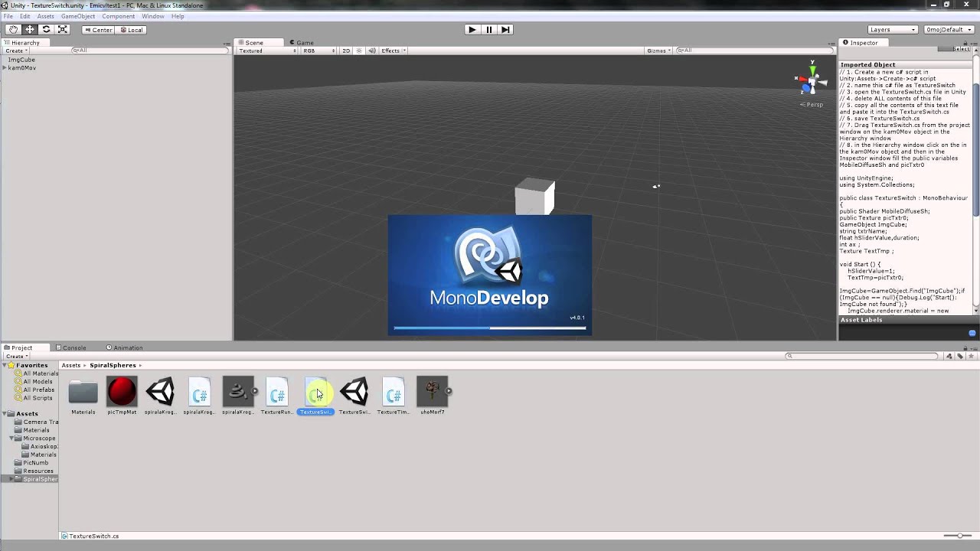The width and height of the screenshot is (980, 551).
Task: Switch to the Animation tab
Action: pos(125,347)
